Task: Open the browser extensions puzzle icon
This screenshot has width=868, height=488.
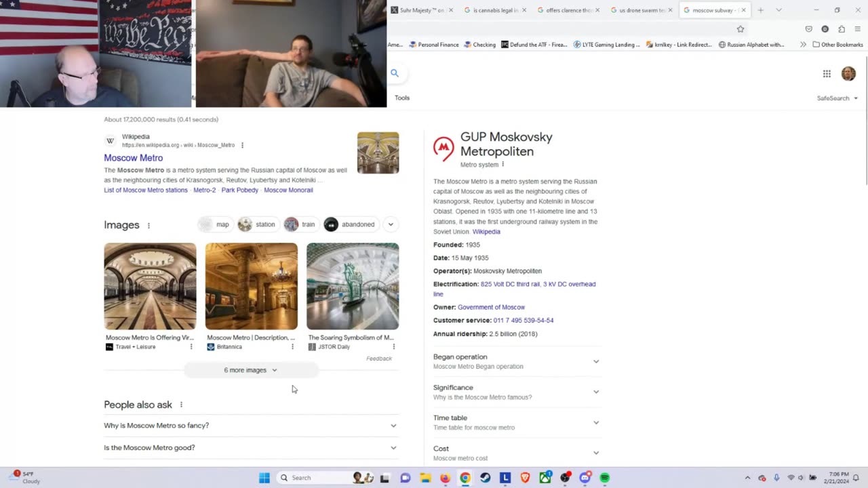Action: (x=842, y=29)
